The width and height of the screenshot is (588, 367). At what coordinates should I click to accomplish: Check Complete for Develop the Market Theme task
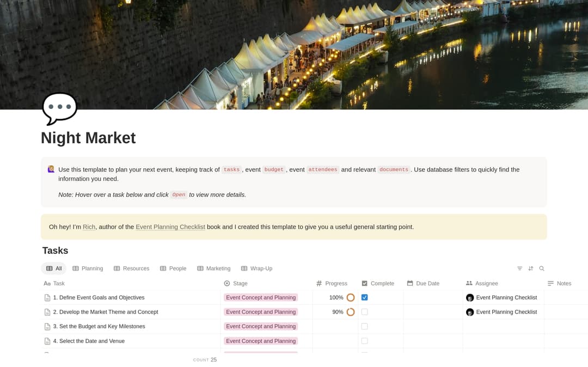(x=364, y=312)
